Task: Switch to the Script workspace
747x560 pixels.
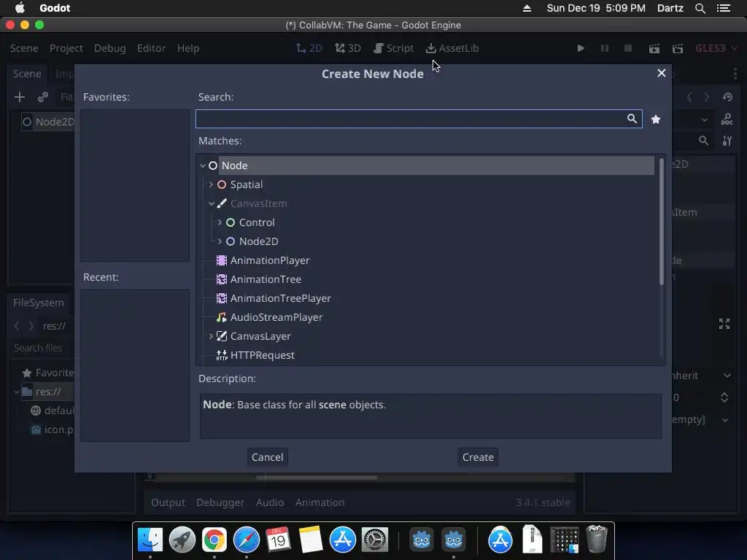Action: pos(393,48)
